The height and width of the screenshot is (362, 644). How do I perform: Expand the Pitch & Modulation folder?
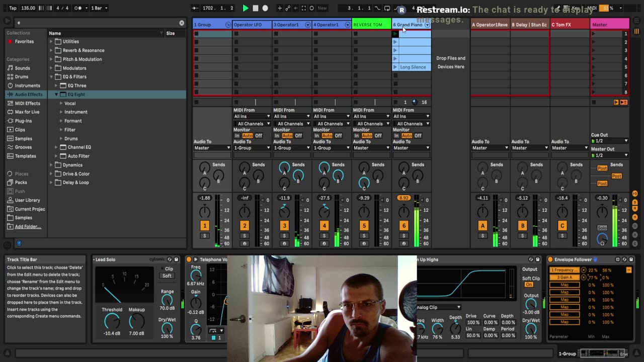pos(51,59)
